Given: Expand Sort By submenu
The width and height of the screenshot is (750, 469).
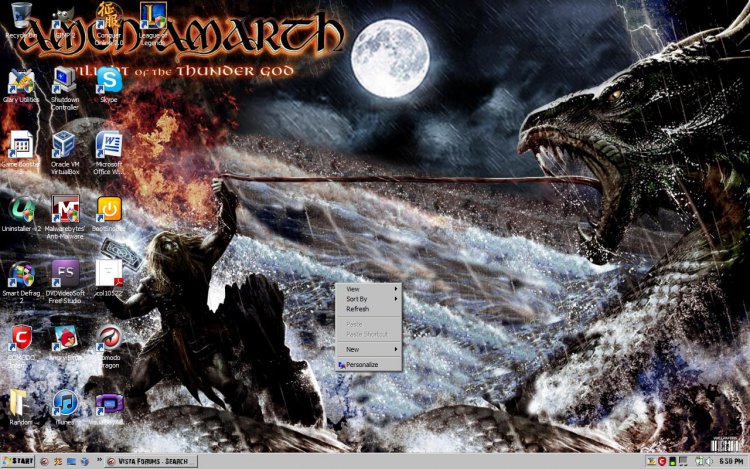Looking at the screenshot, I should 368,299.
